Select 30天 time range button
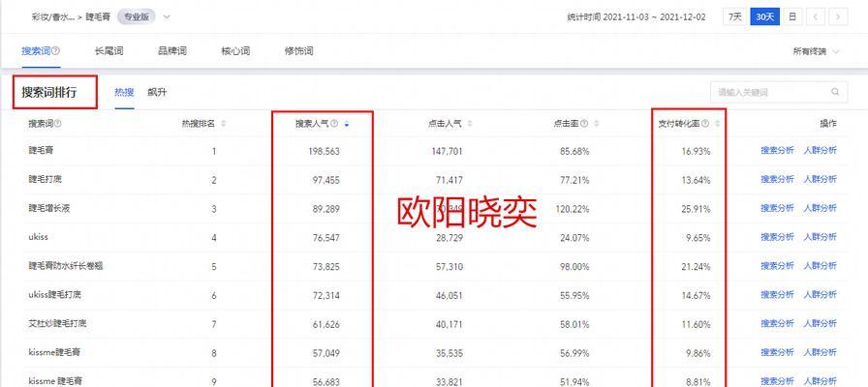The image size is (868, 387). click(765, 17)
